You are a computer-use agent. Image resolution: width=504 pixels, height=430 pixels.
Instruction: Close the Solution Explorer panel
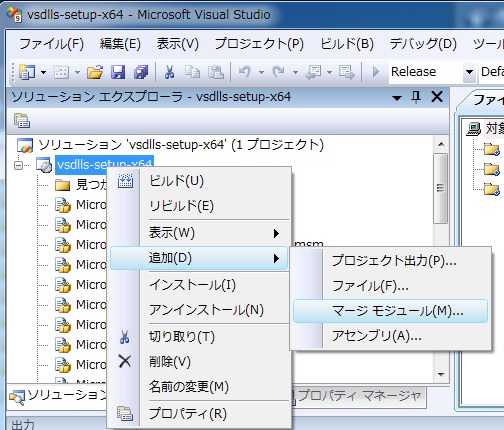point(437,97)
